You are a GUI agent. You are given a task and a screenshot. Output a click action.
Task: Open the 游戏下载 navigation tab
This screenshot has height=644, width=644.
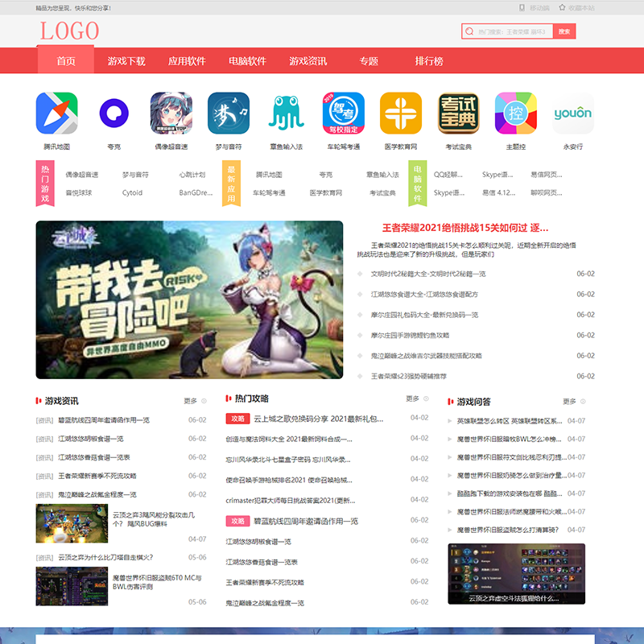(126, 61)
